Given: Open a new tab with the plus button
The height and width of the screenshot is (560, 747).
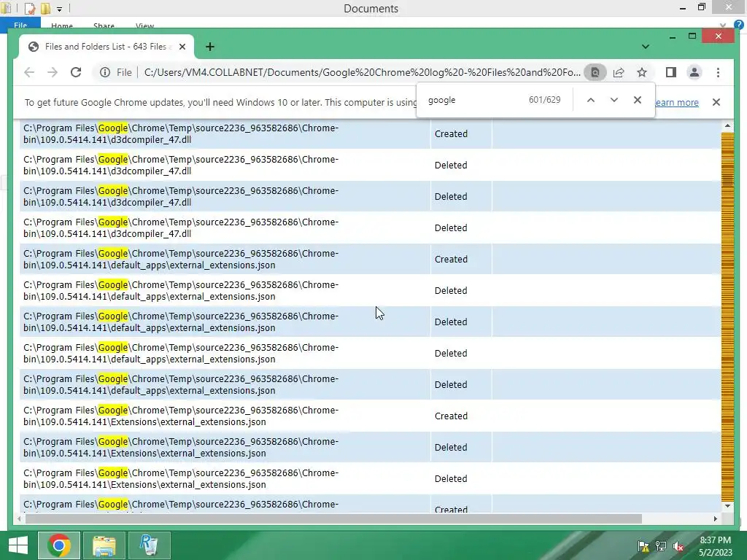Looking at the screenshot, I should (x=209, y=47).
